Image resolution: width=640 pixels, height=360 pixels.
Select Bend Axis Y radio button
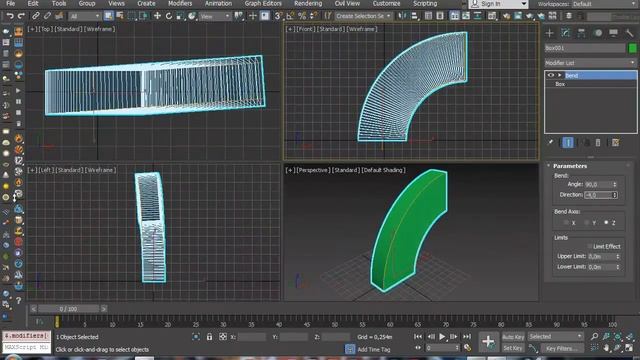(587, 223)
